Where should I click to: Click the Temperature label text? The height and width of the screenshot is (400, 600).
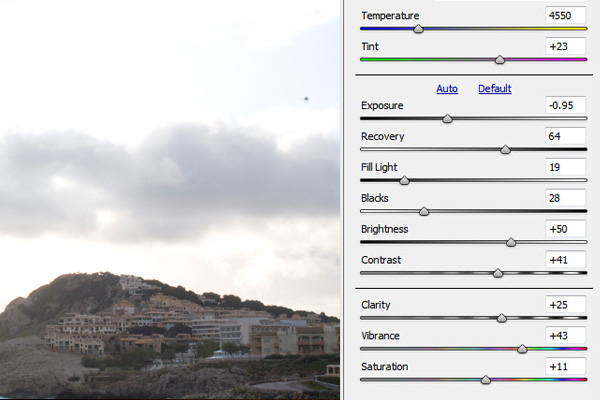[x=390, y=16]
